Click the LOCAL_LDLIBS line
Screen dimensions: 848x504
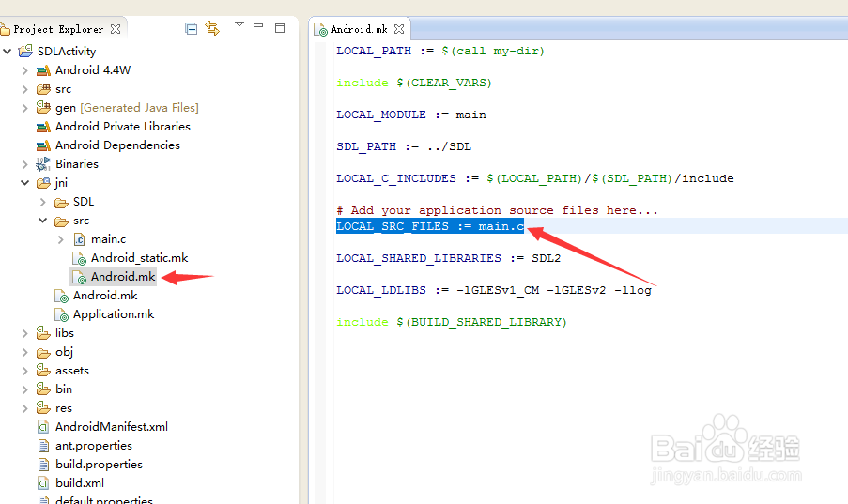[x=494, y=290]
